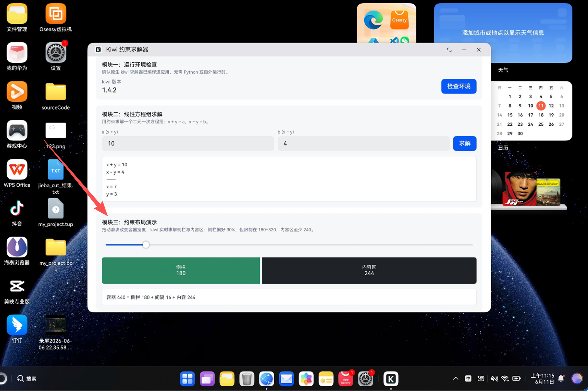Expand the hidden tray icons chevron

(x=456, y=378)
